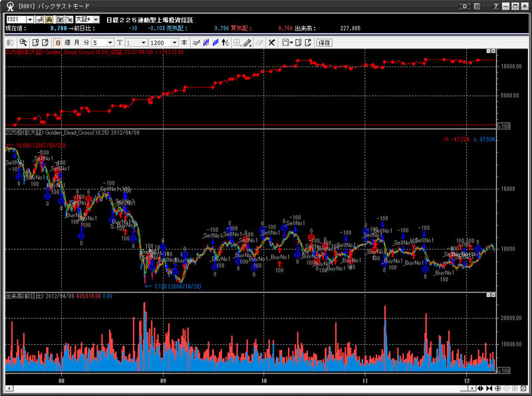The width and height of the screenshot is (532, 396).
Task: Click the x100 scale box on volume panel
Action: click(x=504, y=371)
